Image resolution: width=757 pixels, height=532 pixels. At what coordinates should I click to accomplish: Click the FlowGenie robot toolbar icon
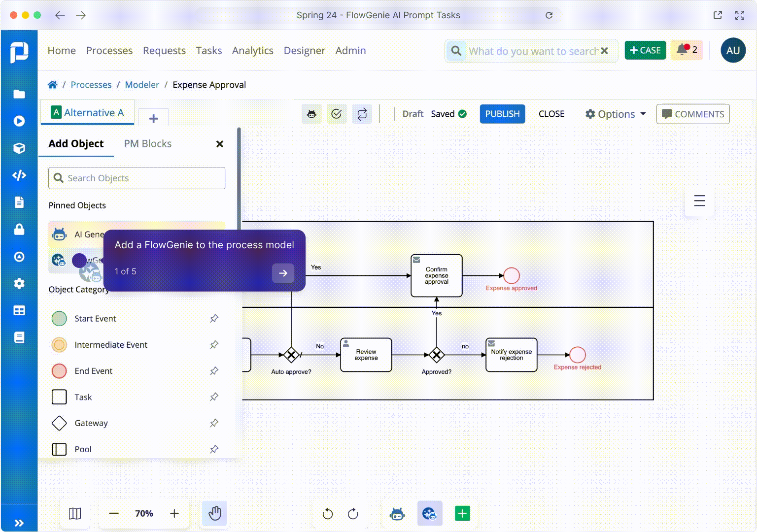click(311, 114)
